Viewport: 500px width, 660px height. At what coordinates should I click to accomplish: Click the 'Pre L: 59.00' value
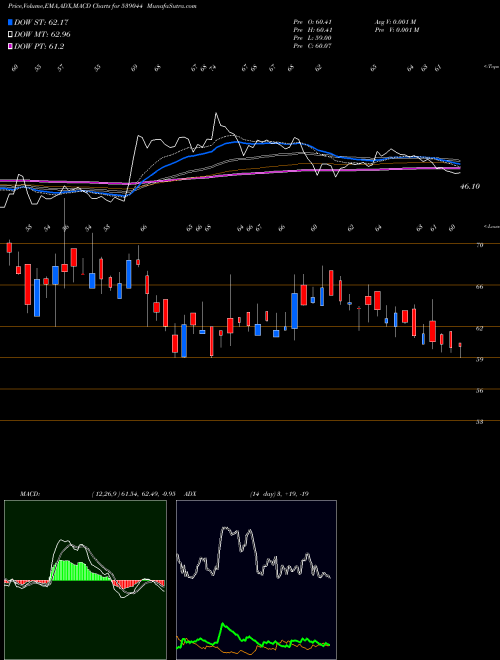[312, 38]
